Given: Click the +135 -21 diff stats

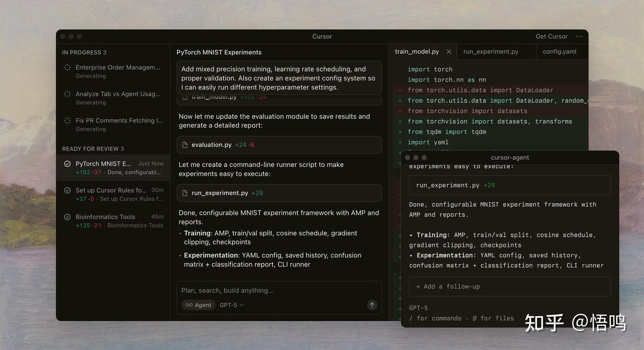Looking at the screenshot, I should [x=88, y=226].
